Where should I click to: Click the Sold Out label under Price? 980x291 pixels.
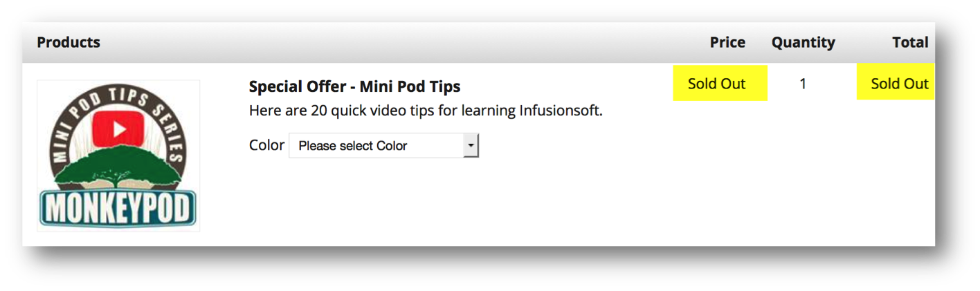pos(716,84)
